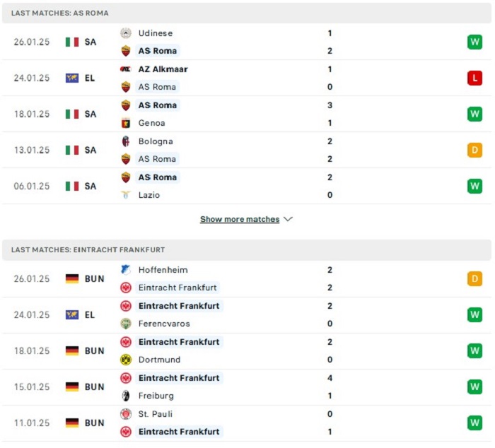This screenshot has width=495, height=448.
Task: Click the Ferencvaros team crest
Action: coord(126,324)
